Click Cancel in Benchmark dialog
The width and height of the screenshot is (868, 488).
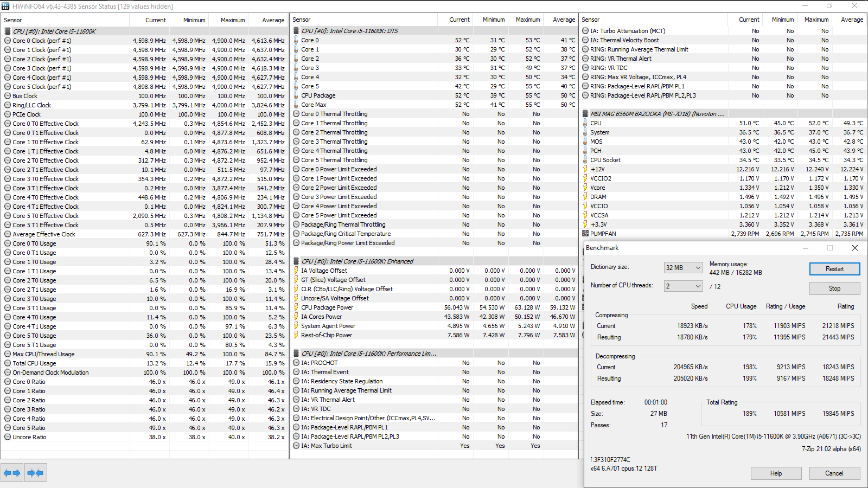click(835, 473)
